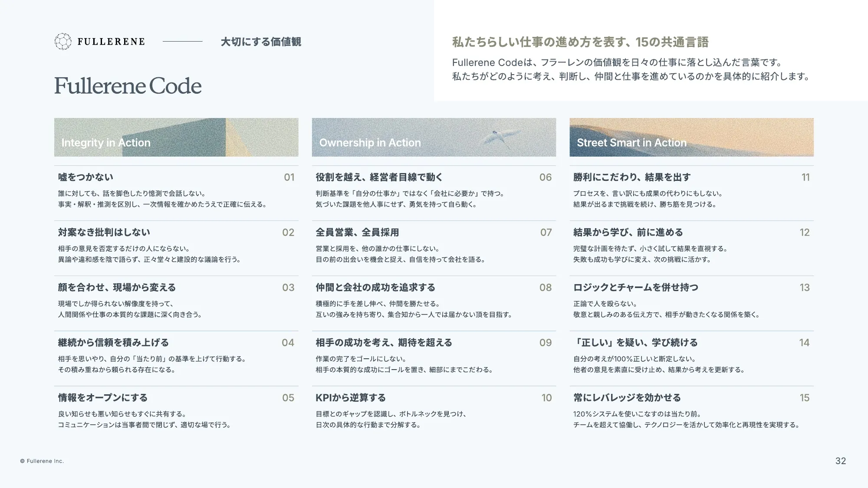868x488 pixels.
Task: Click the © Fullerene Inc. footer text
Action: click(42, 461)
